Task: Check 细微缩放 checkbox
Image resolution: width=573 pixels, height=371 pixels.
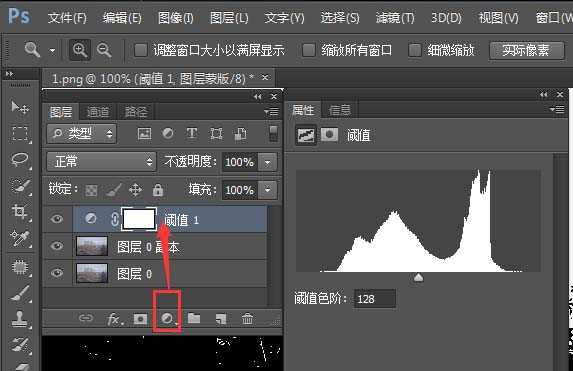Action: 415,50
